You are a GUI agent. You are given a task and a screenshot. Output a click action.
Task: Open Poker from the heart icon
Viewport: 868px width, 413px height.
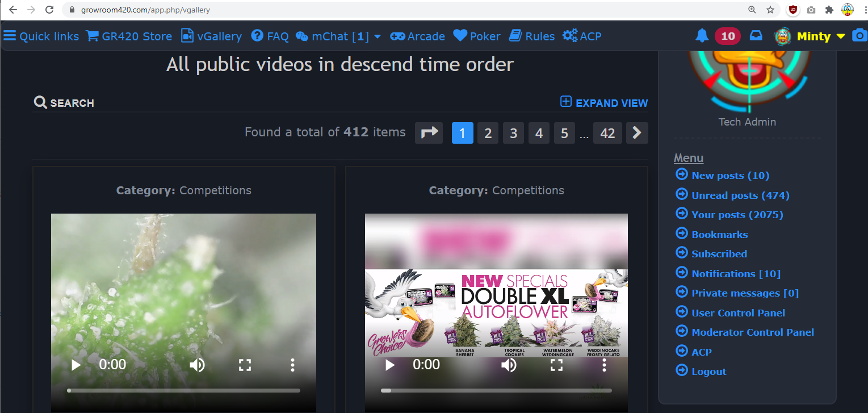pyautogui.click(x=477, y=36)
